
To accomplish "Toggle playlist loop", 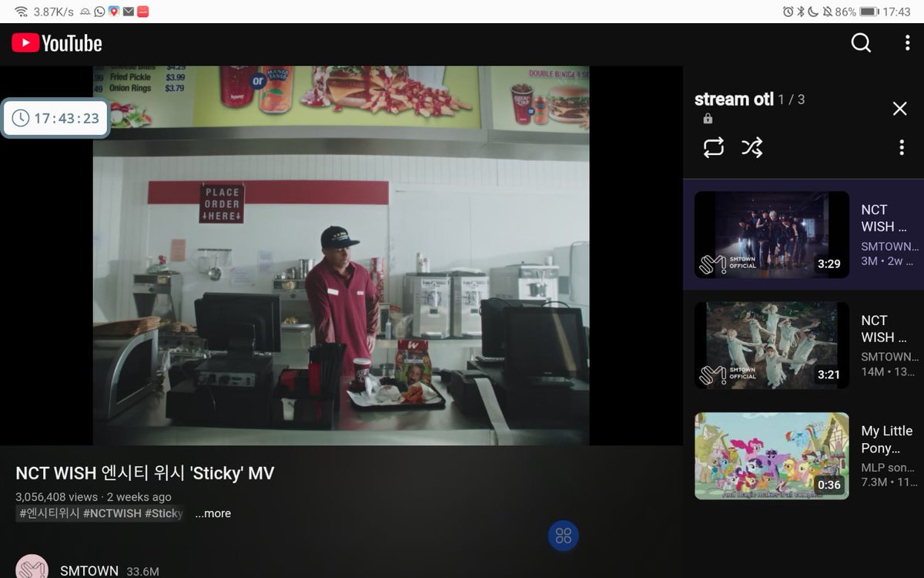I will pyautogui.click(x=714, y=147).
